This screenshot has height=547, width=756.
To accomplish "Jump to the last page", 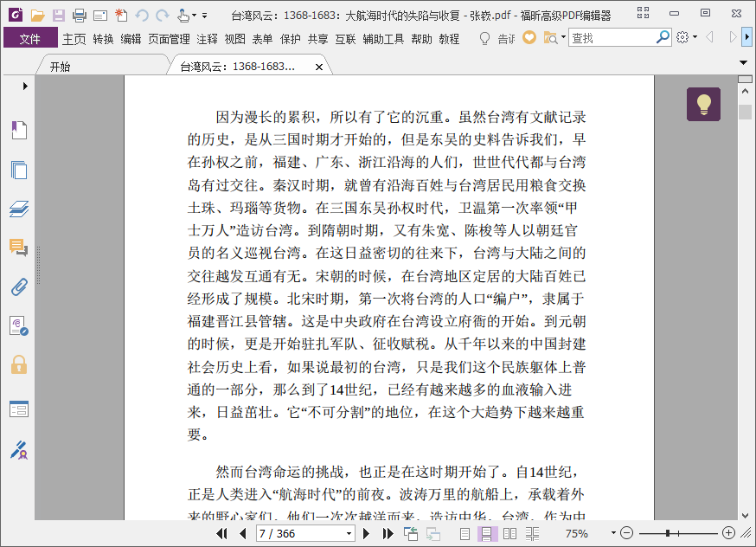I will click(388, 533).
